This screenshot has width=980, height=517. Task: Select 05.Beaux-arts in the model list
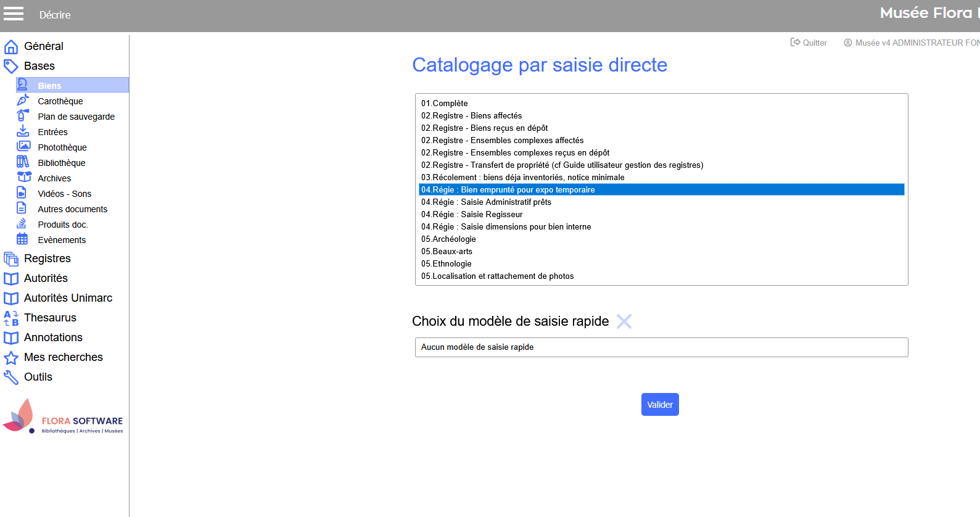447,251
